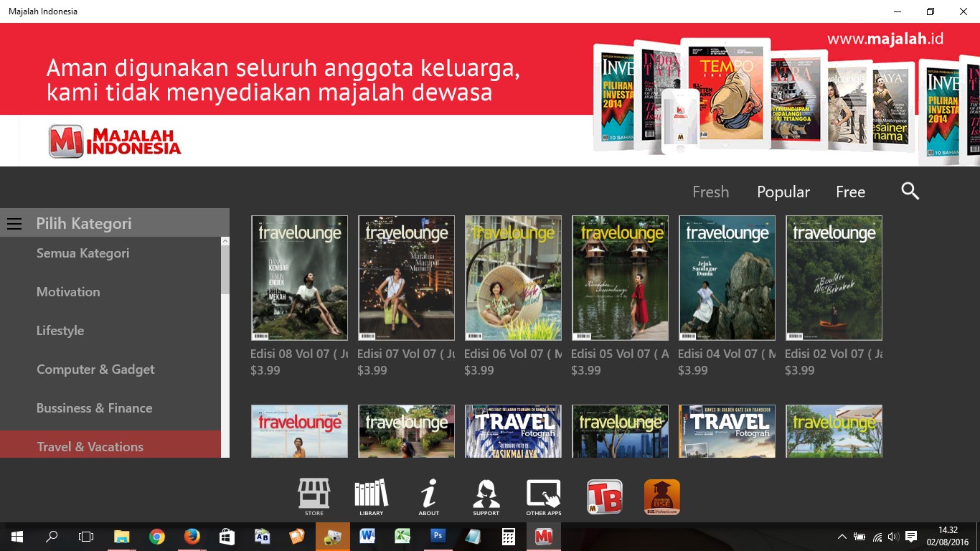Click the volume speaker tray icon
The width and height of the screenshot is (980, 551).
893,537
